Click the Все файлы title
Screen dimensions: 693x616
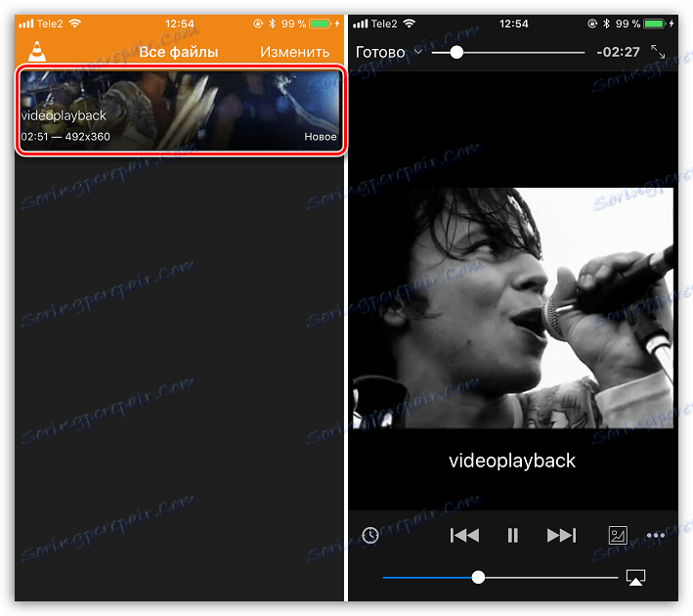[x=179, y=52]
